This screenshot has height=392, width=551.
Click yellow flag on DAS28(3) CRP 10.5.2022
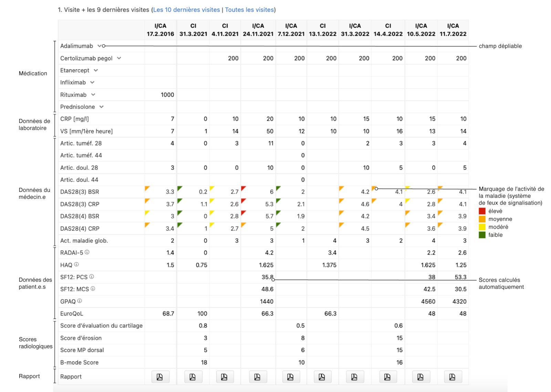pos(407,200)
